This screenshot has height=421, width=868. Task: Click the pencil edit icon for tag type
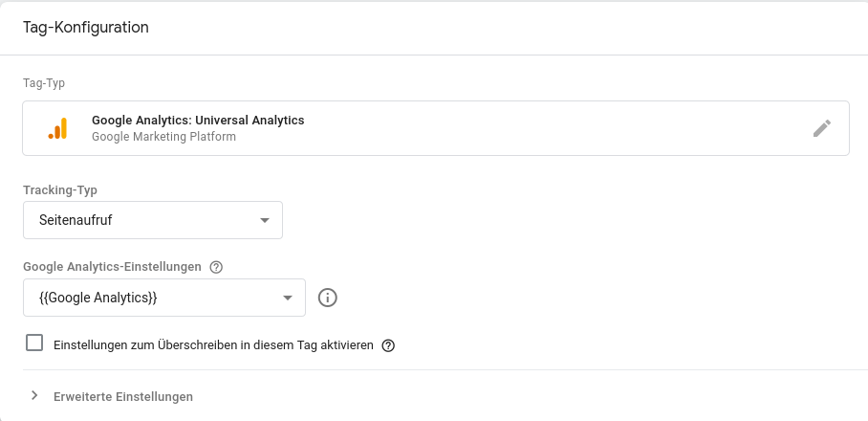(x=822, y=128)
